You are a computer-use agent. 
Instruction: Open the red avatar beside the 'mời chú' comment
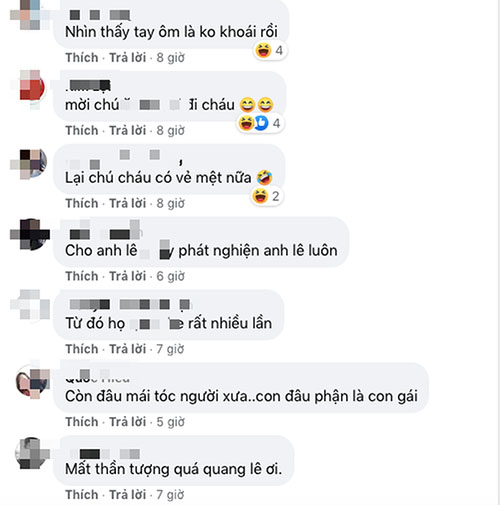[31, 88]
